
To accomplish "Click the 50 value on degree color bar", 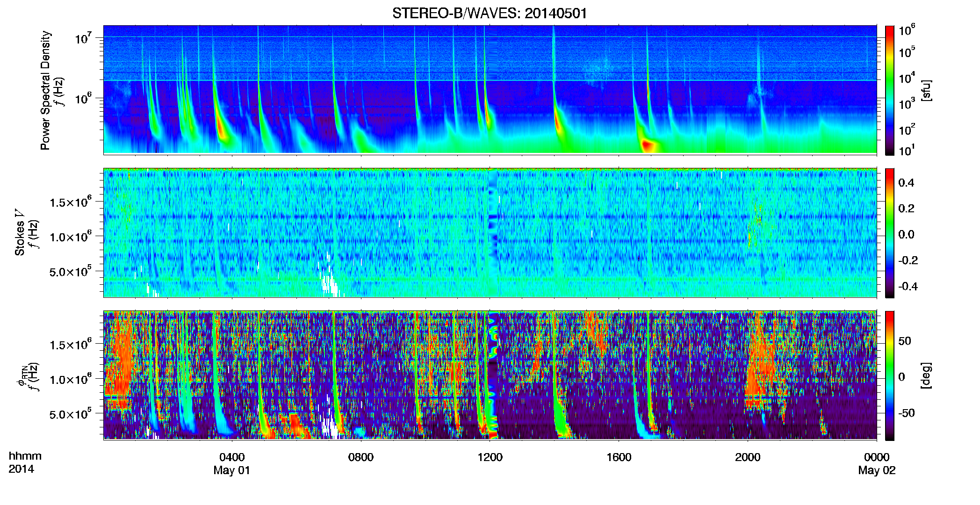I will (x=905, y=341).
